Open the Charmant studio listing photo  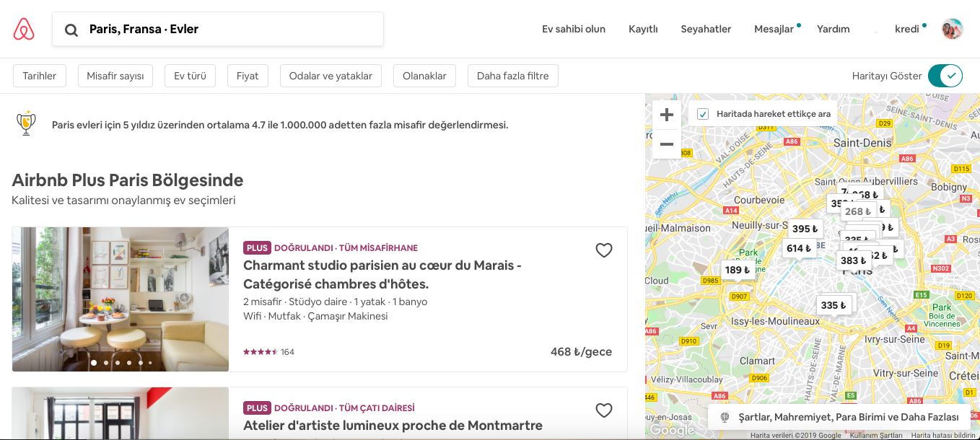click(121, 299)
